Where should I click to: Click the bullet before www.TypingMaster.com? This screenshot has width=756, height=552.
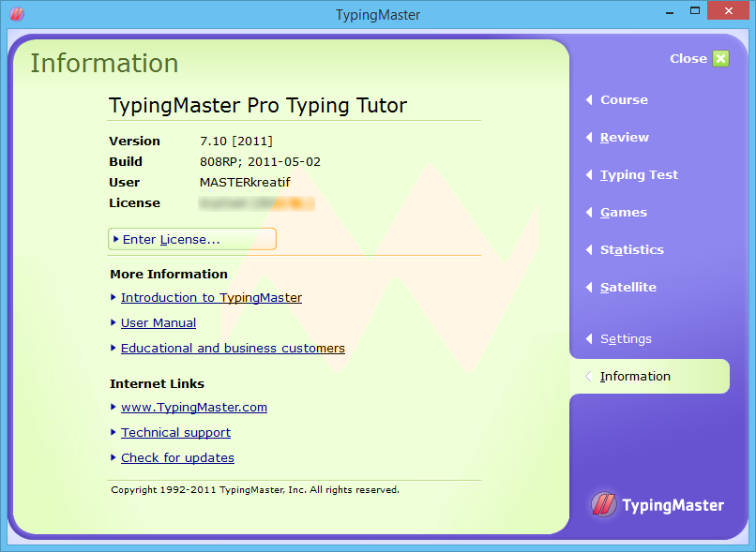click(113, 407)
